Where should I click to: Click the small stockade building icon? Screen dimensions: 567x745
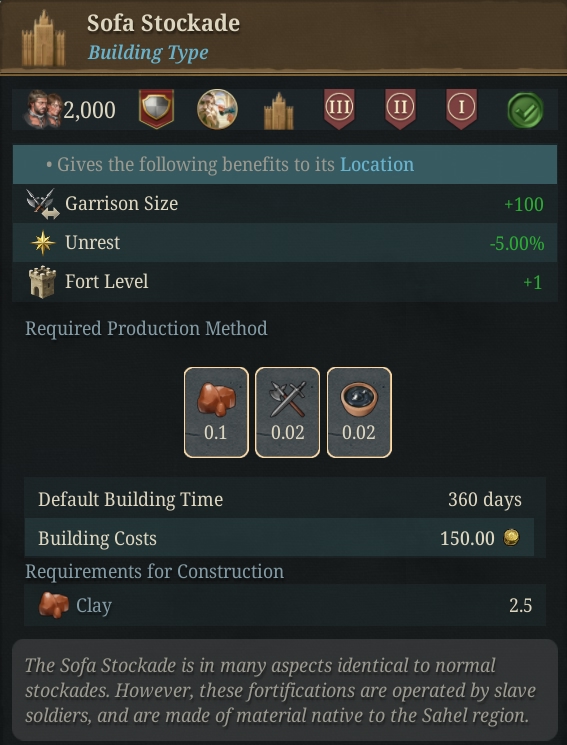279,111
